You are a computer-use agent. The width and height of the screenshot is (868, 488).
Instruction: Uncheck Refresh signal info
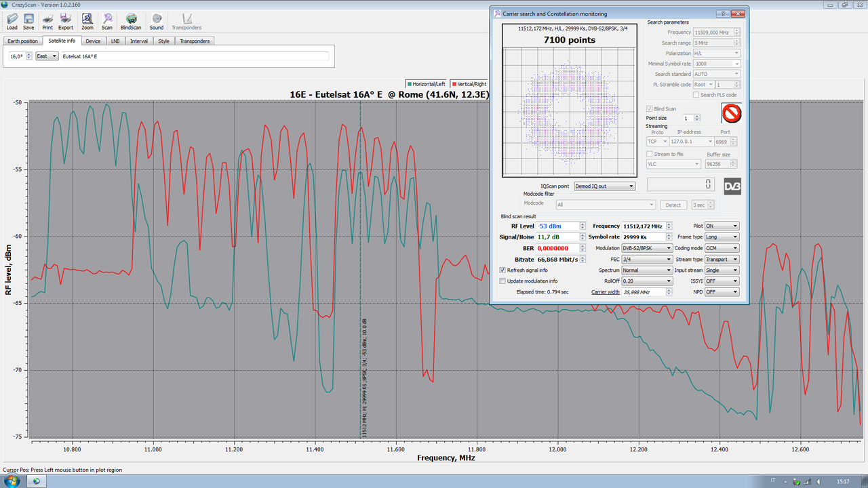(502, 270)
